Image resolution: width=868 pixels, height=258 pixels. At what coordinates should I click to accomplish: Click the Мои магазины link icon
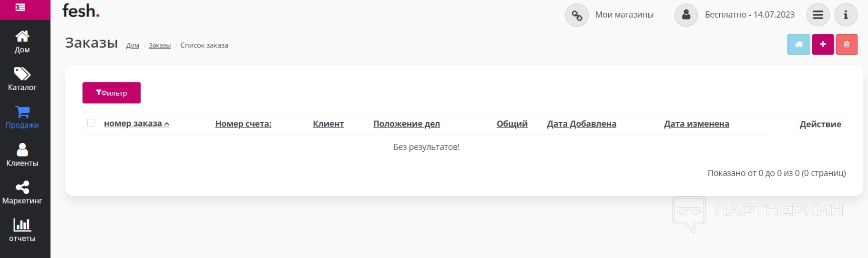pyautogui.click(x=577, y=15)
